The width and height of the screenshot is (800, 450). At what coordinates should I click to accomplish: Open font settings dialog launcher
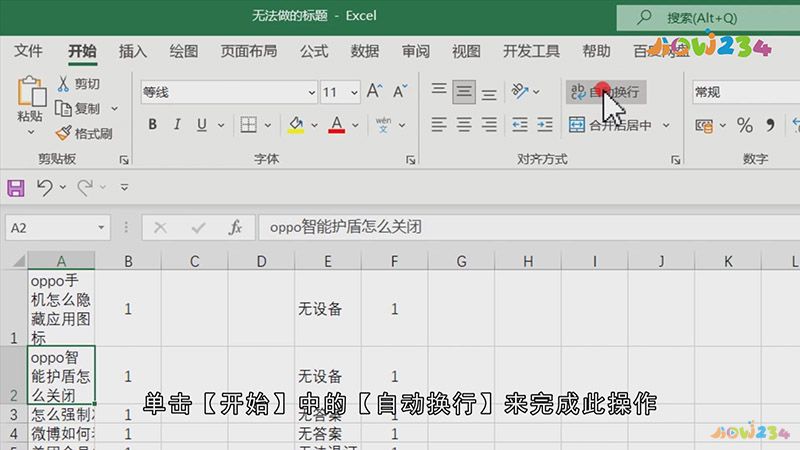click(411, 160)
